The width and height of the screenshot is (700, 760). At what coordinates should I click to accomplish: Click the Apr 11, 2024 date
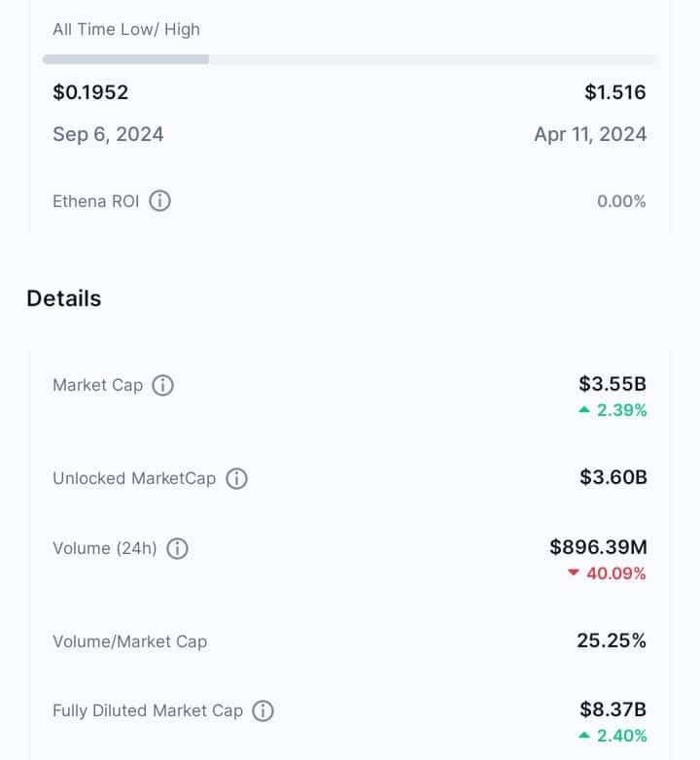coord(590,134)
